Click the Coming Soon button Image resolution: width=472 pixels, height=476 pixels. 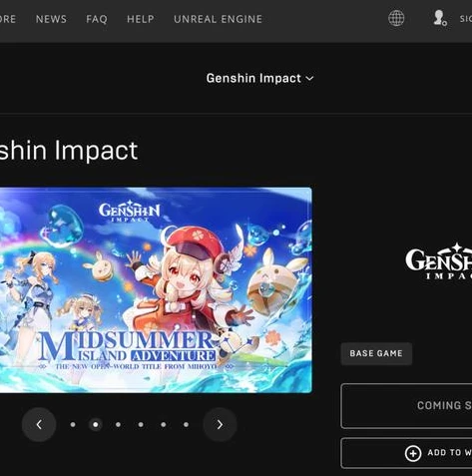point(406,406)
